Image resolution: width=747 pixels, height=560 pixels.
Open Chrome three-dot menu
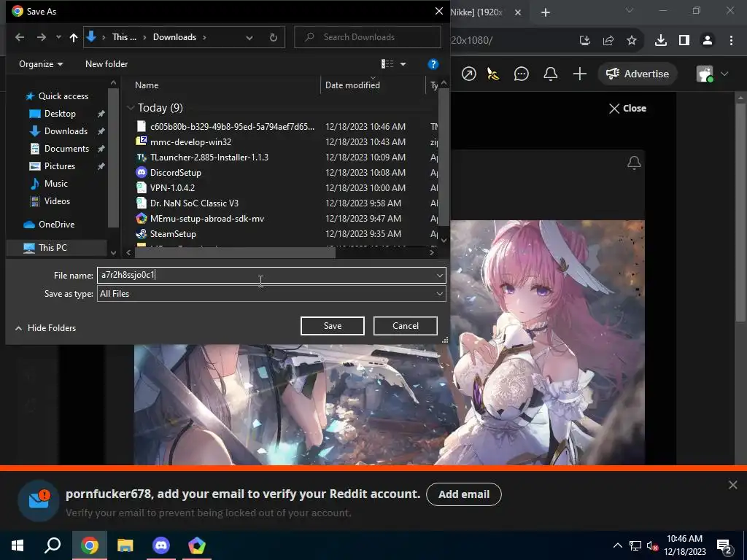(731, 41)
